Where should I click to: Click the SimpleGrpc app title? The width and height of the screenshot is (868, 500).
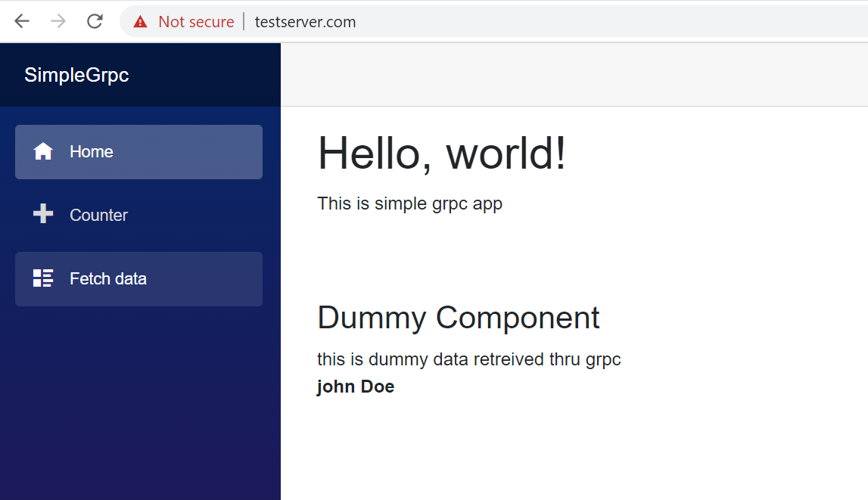[x=76, y=75]
